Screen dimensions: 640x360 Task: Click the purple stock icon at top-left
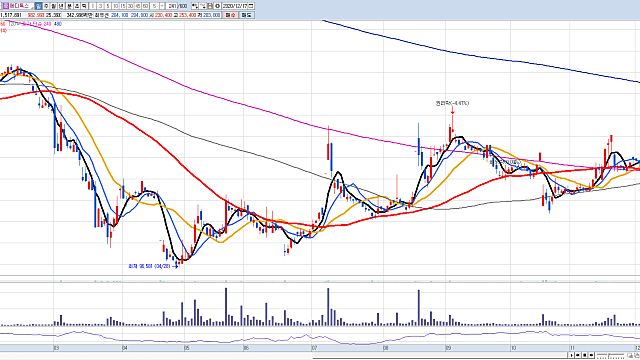pos(6,6)
